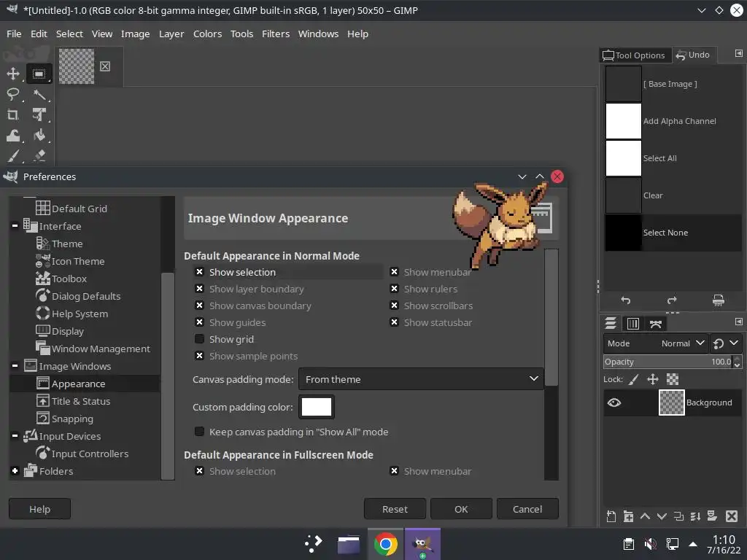
Task: Expand the Folders tree section
Action: (15, 471)
